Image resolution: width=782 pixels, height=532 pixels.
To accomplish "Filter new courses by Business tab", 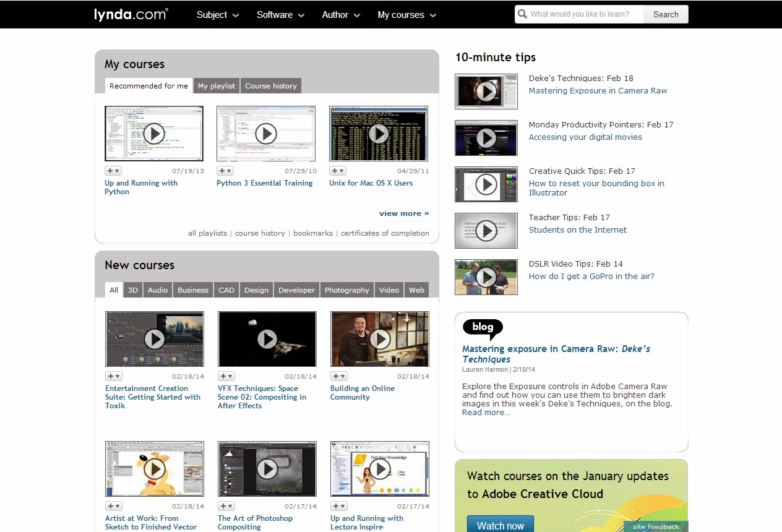I will point(193,290).
